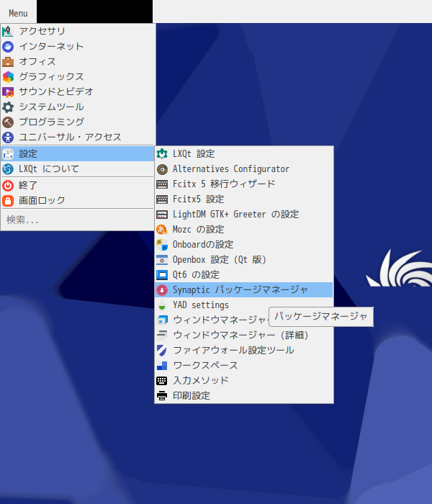Choose 終了 from the menu
The image size is (432, 504).
(78, 186)
